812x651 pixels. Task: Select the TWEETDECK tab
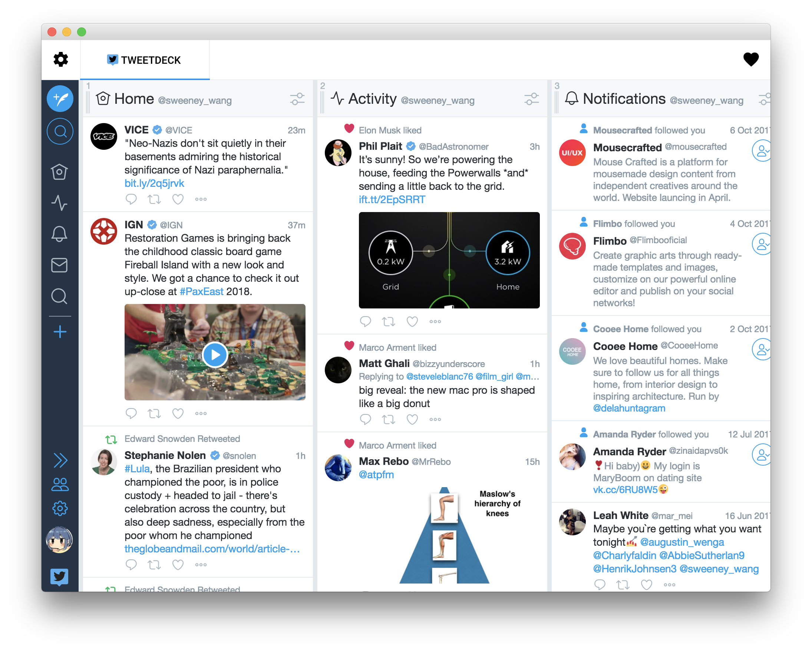pos(145,60)
